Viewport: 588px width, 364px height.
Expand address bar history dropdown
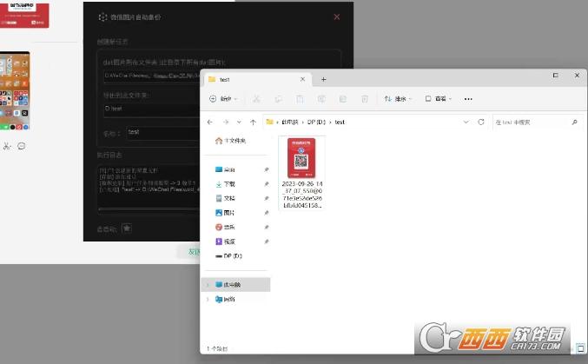click(x=466, y=122)
